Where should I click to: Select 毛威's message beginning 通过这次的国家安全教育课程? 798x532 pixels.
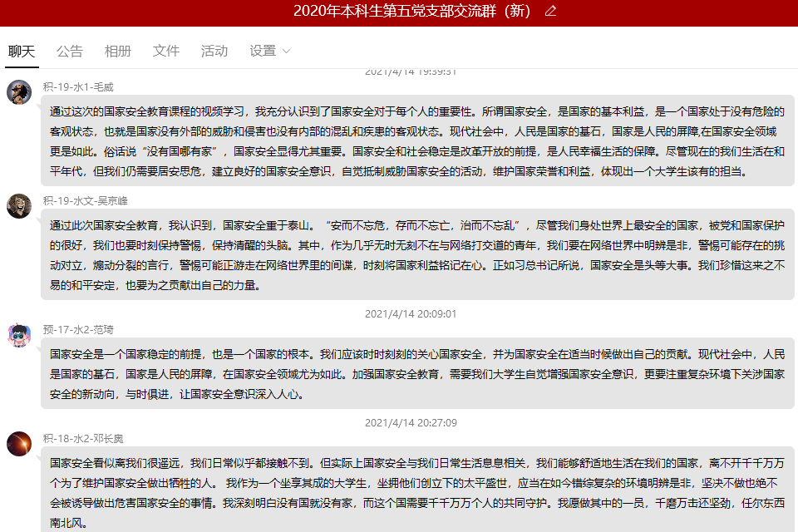click(417, 141)
